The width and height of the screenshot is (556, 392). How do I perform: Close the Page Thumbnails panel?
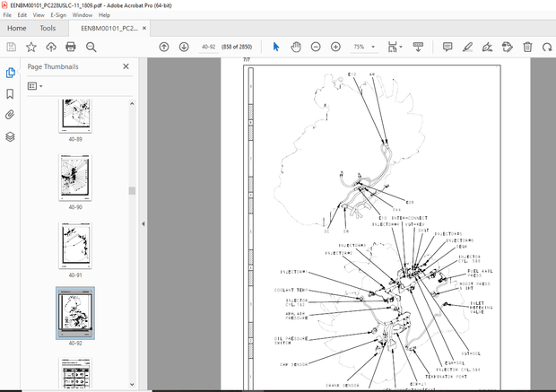126,66
